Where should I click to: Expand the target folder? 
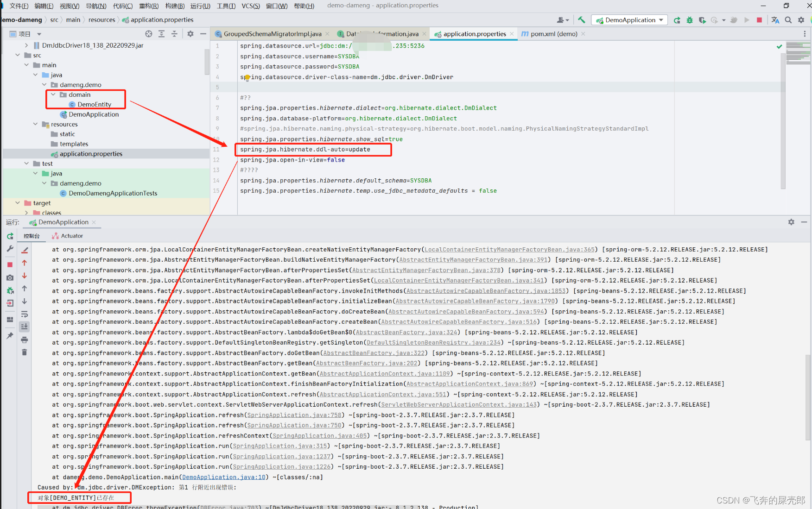(18, 203)
